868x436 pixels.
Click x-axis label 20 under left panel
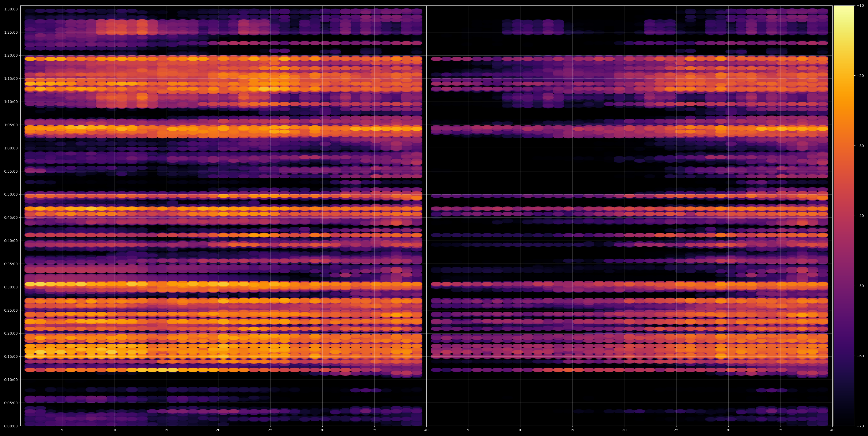[x=218, y=430]
